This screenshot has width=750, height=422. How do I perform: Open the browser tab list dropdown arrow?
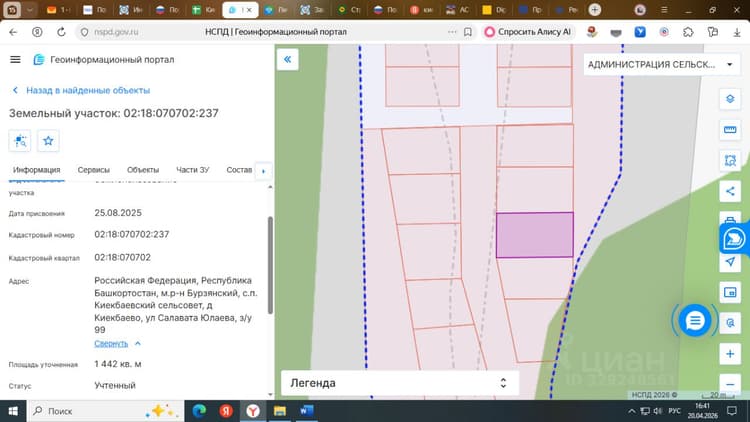[30, 10]
